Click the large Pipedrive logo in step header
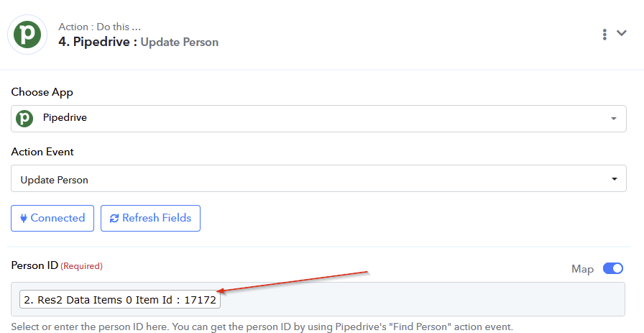Viewport: 644px width, 333px height. pos(27,35)
